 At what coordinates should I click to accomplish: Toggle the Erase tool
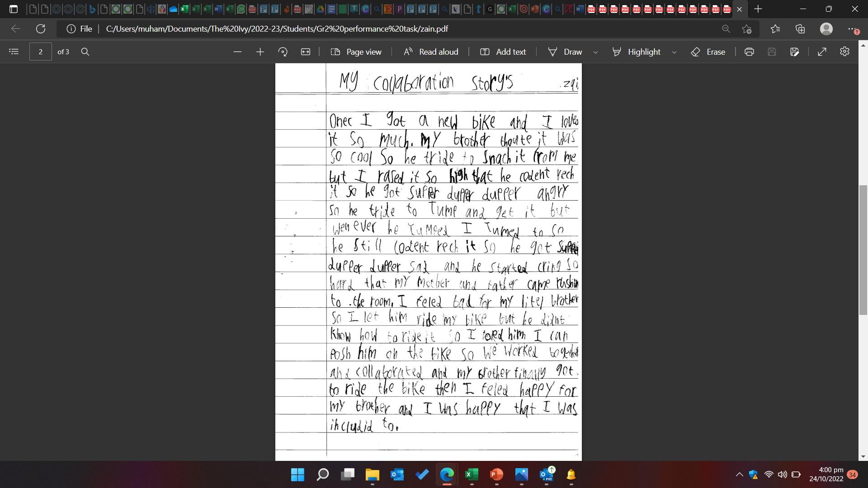tap(708, 52)
